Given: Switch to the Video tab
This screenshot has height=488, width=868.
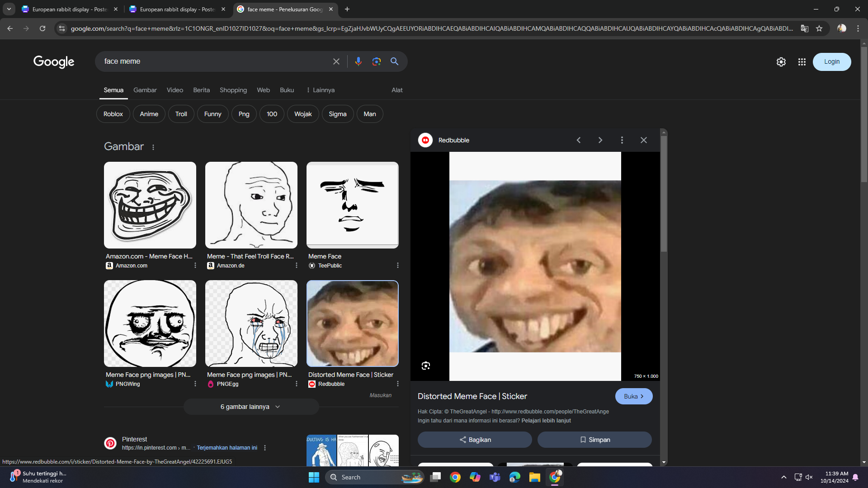Looking at the screenshot, I should coord(175,90).
